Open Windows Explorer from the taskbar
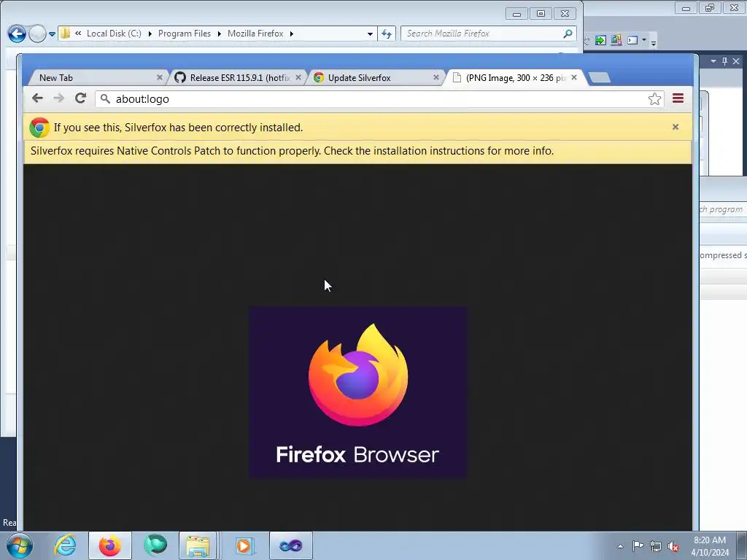The image size is (747, 560). tap(198, 545)
